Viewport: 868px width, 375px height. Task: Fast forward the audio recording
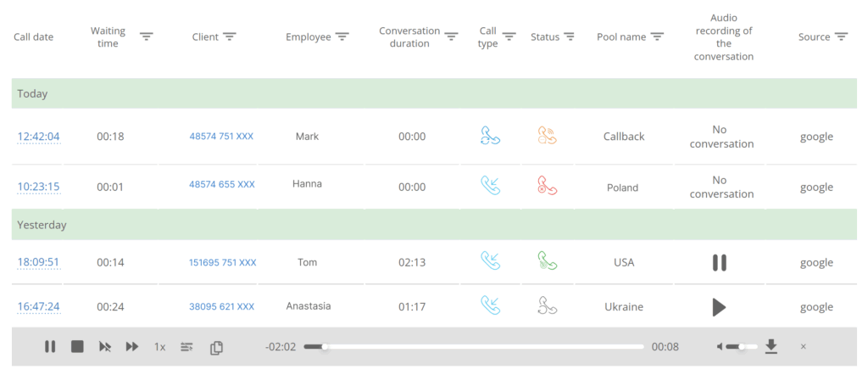tap(131, 347)
